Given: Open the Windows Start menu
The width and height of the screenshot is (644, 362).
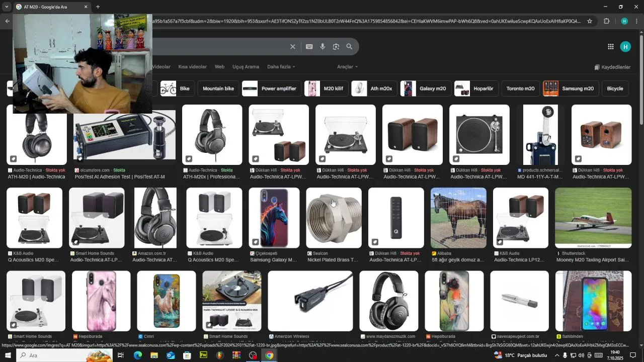Looking at the screenshot, I should 8,355.
